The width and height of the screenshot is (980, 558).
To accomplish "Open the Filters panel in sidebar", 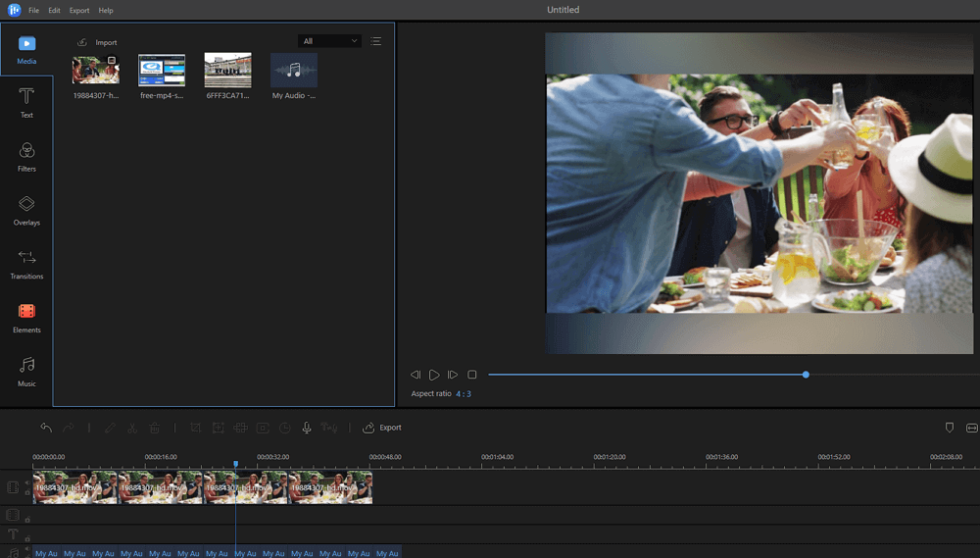I will coord(26,155).
